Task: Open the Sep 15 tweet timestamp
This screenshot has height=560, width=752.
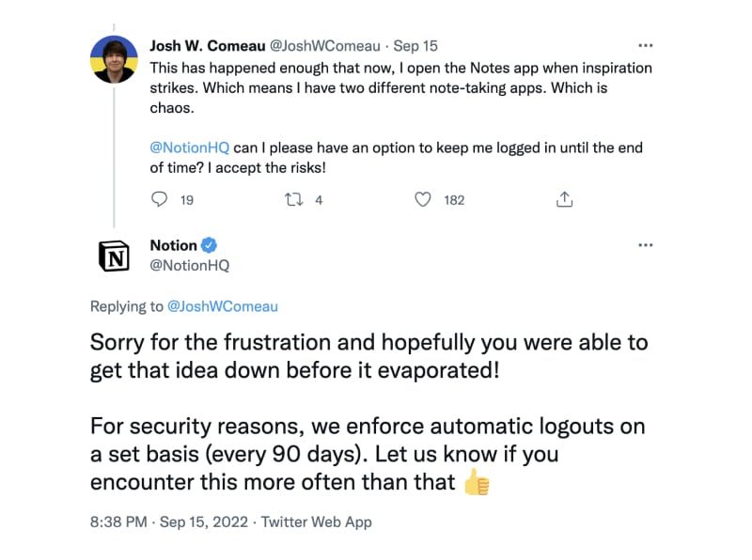Action: (415, 46)
